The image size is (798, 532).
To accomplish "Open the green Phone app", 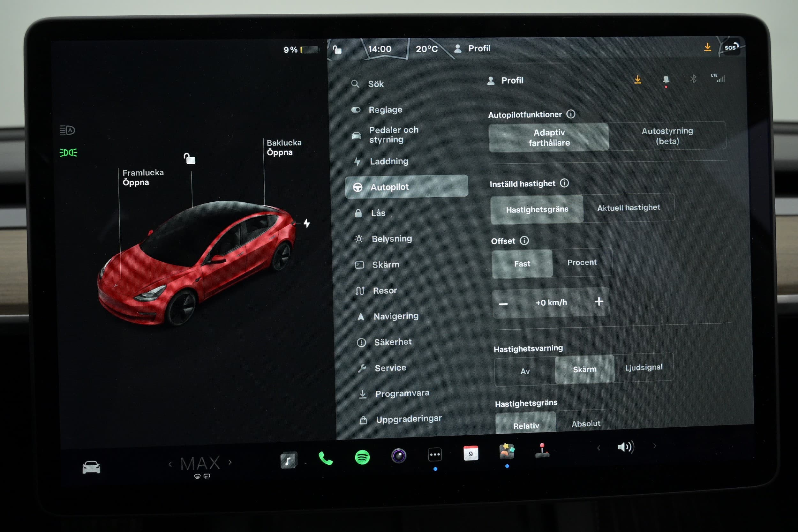I will point(325,459).
